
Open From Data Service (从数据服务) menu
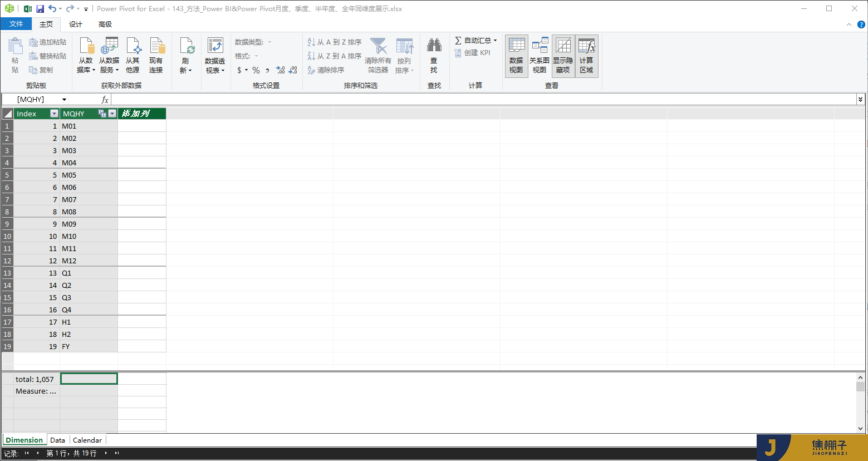click(x=109, y=56)
